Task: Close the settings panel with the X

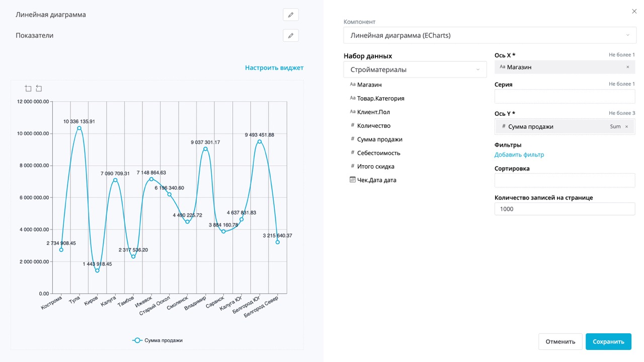Action: coord(634,11)
